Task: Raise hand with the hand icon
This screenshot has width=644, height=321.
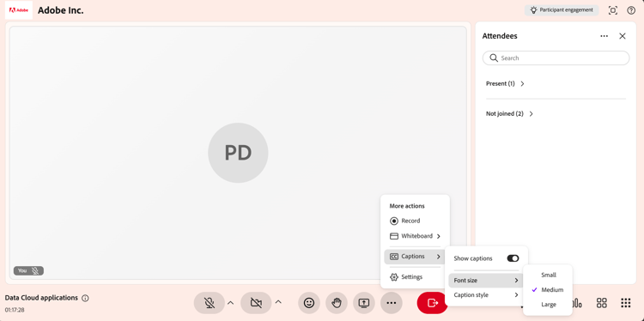Action: point(337,303)
